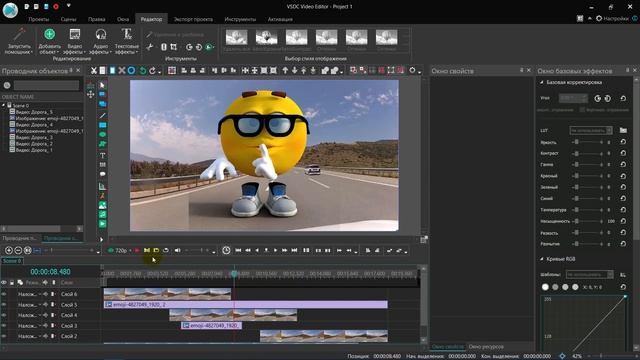Reset the brightness slider value
This screenshot has height=360, width=640.
point(623,142)
